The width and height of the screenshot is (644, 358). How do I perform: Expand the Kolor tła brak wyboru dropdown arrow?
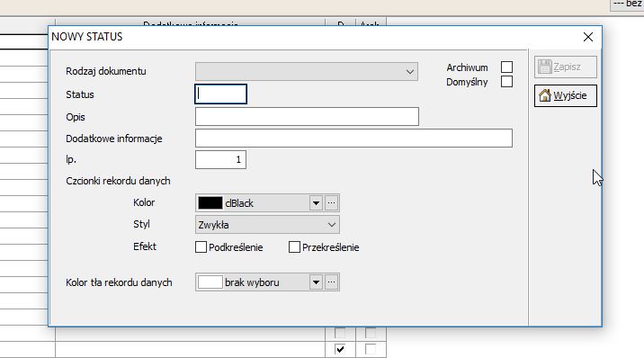(x=316, y=282)
